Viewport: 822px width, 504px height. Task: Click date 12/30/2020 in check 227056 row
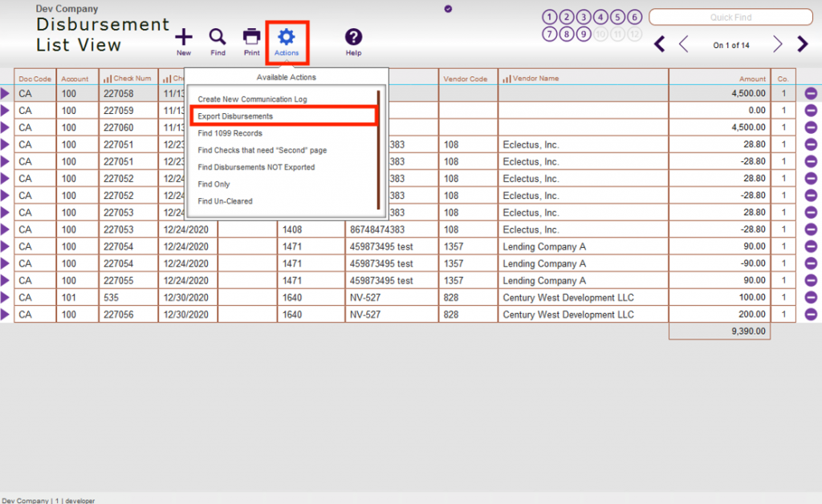tap(186, 315)
